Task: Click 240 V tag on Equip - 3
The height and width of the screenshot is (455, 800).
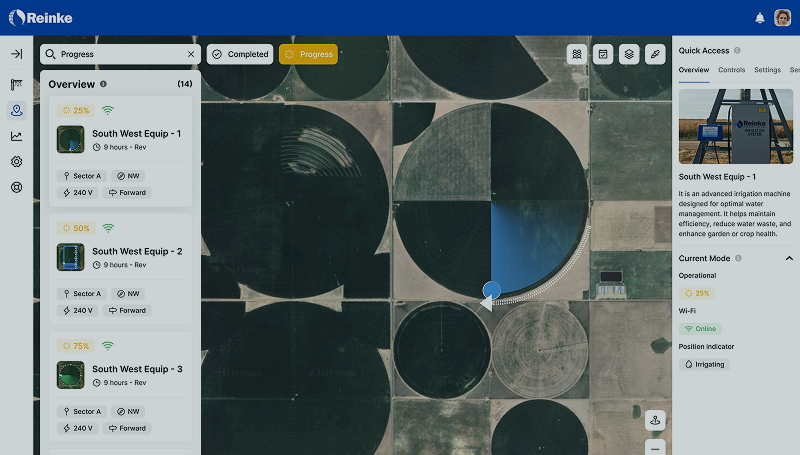Action: pos(78,428)
